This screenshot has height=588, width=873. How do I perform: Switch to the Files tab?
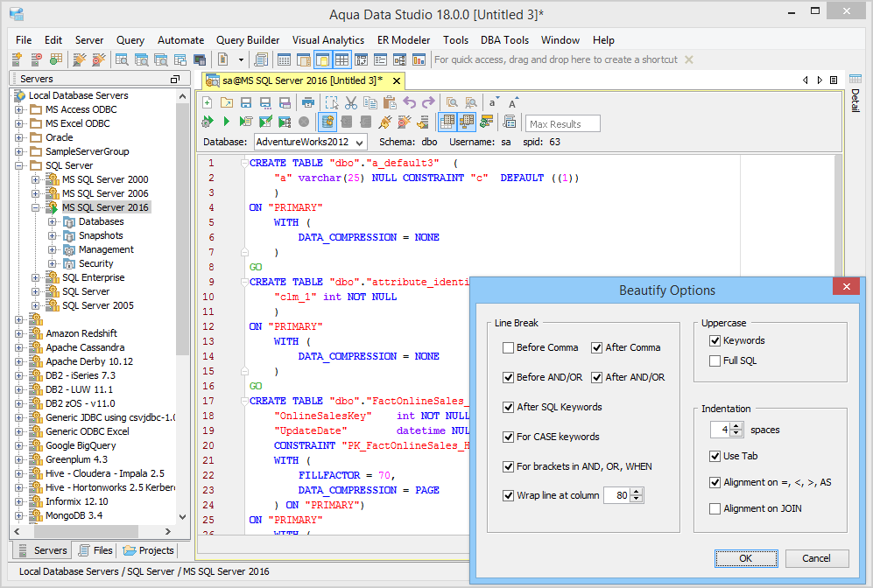[x=95, y=550]
